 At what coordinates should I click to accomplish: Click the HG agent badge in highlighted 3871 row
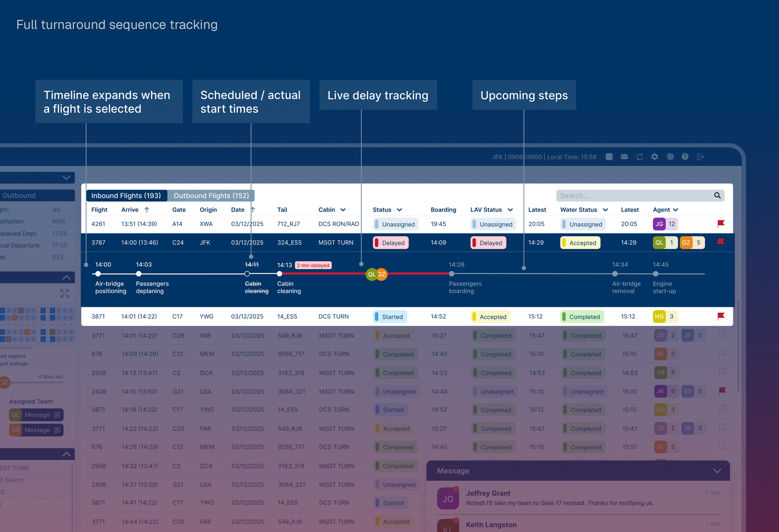[x=659, y=317]
